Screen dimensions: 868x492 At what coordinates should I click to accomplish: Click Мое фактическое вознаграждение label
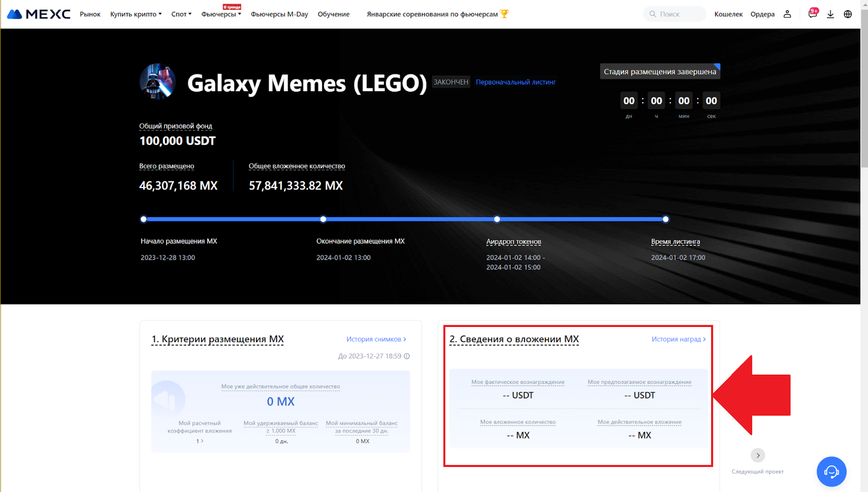[x=518, y=382]
